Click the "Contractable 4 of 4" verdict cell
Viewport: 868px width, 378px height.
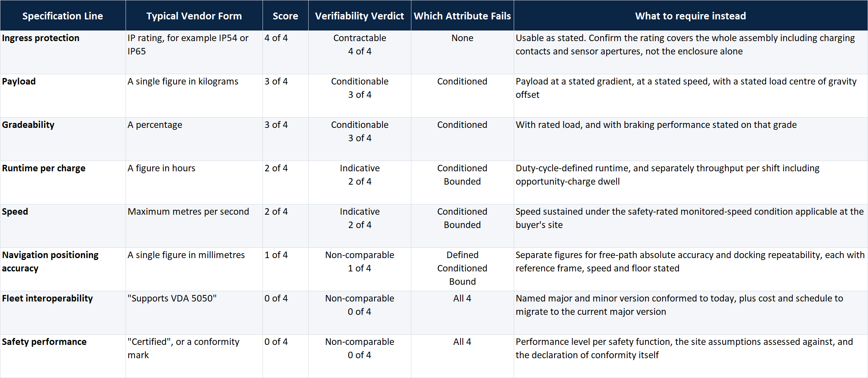tap(360, 52)
